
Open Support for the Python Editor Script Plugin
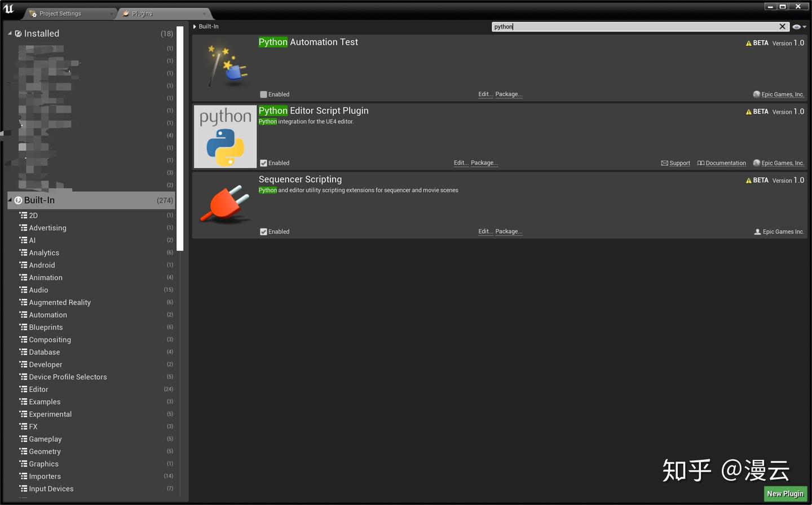(679, 163)
